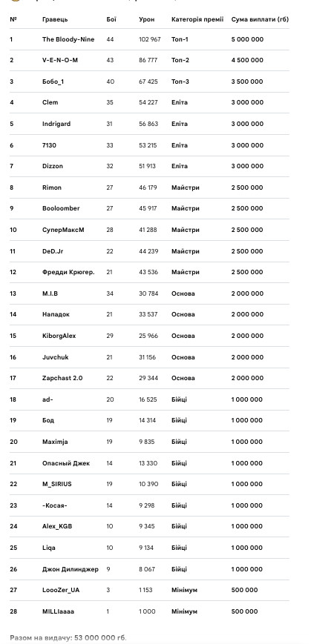The image size is (311, 644).
Task: Click M_SIRIUS player name
Action: click(56, 484)
